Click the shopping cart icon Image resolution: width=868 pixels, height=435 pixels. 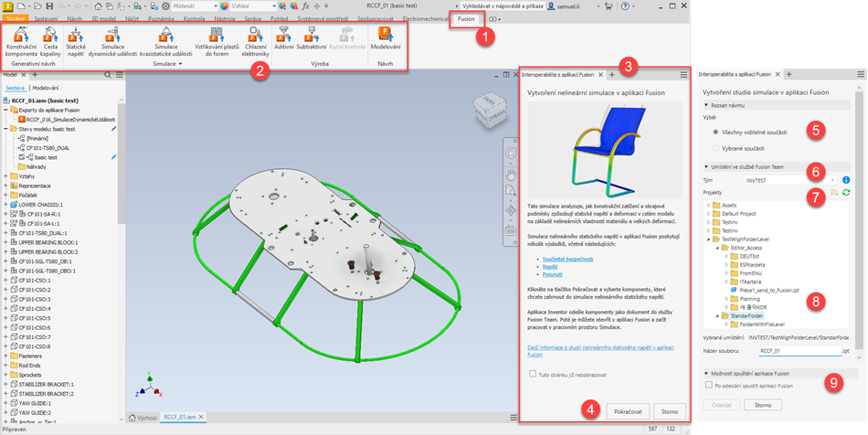(x=609, y=6)
